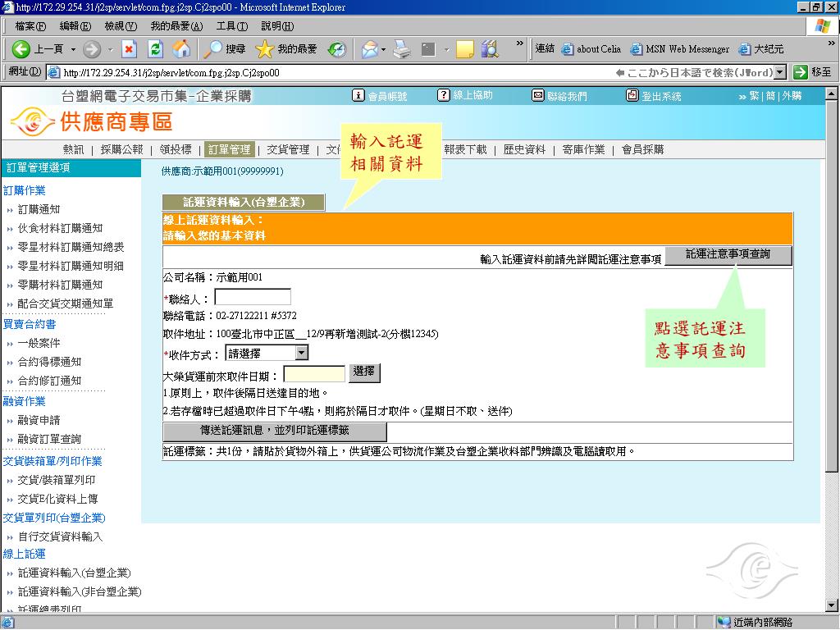Click 登出系統 logout icon
This screenshot has height=630, width=840.
pos(632,95)
